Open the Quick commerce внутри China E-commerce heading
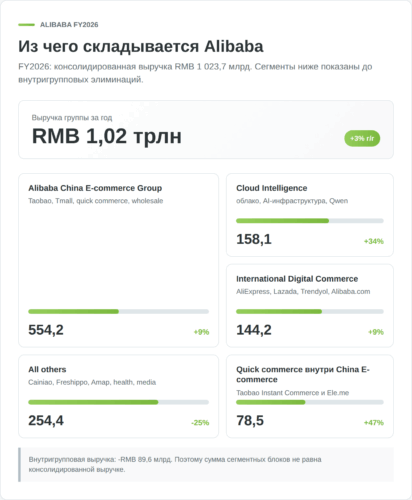Image resolution: width=412 pixels, height=500 pixels. 303,374
